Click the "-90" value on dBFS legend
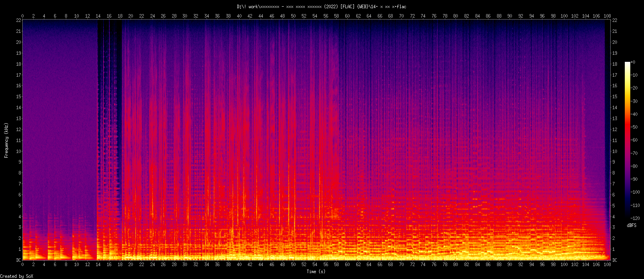644x279 pixels. tap(634, 179)
